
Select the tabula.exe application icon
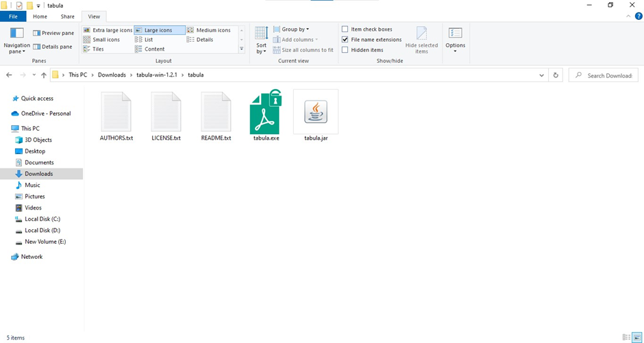click(266, 112)
